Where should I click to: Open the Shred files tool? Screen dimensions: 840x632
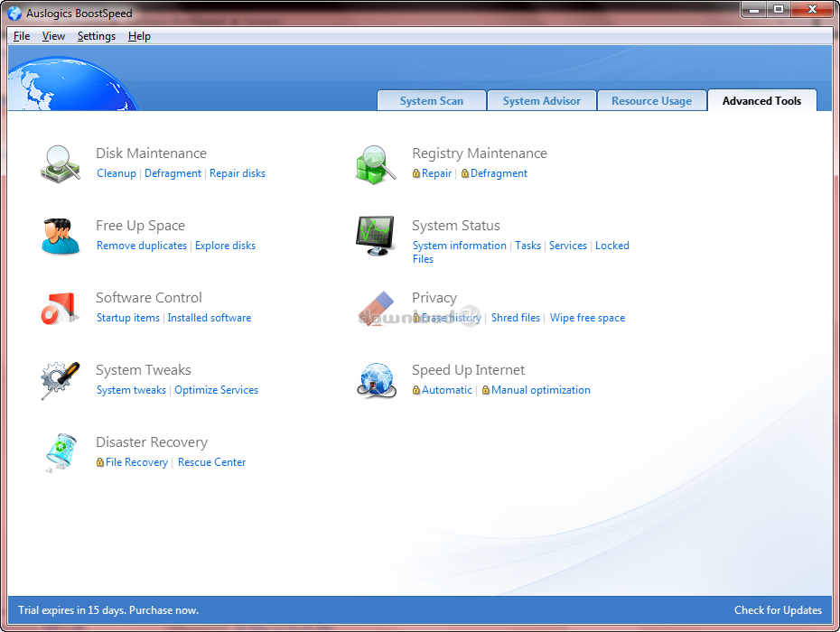click(516, 318)
